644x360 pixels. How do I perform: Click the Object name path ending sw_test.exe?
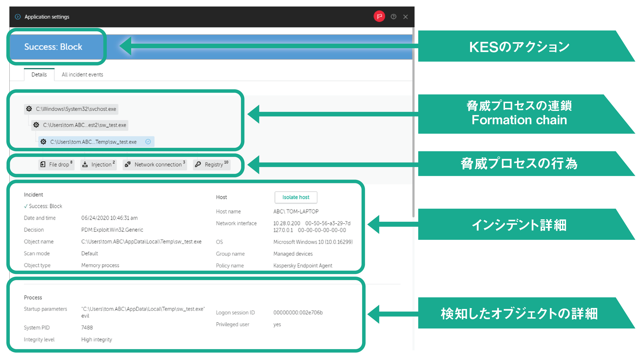click(x=141, y=242)
